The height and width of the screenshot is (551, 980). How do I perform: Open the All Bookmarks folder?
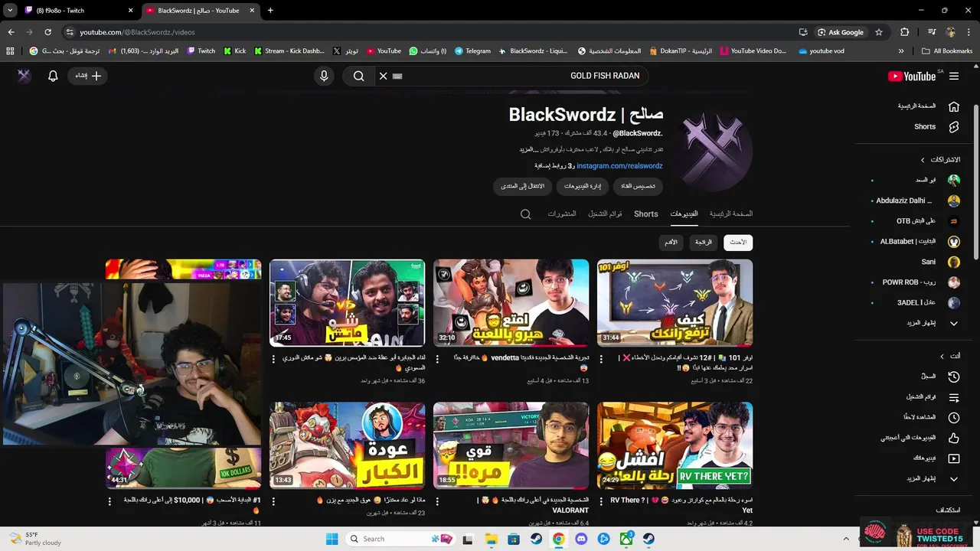click(x=947, y=51)
